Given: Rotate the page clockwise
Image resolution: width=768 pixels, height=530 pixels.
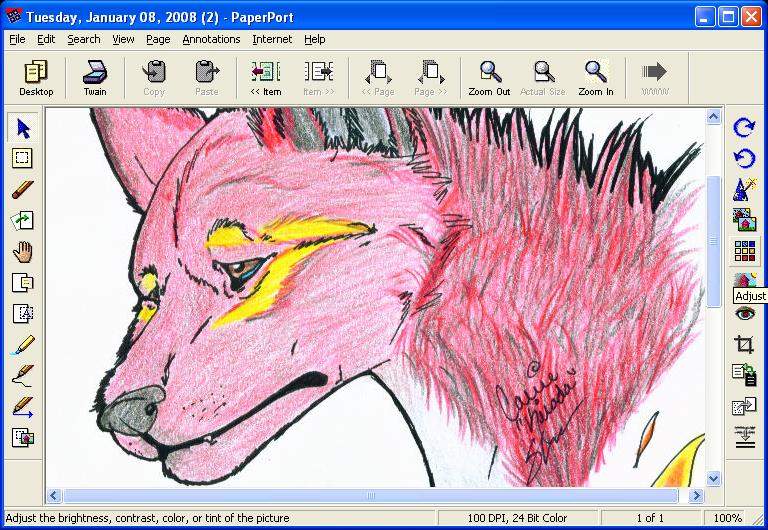Looking at the screenshot, I should (744, 127).
